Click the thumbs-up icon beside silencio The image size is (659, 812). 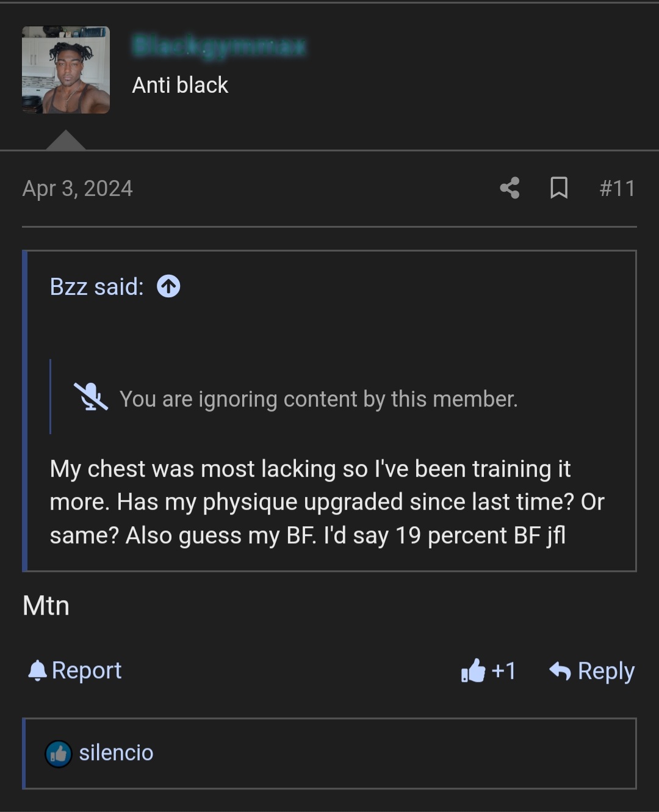(58, 753)
